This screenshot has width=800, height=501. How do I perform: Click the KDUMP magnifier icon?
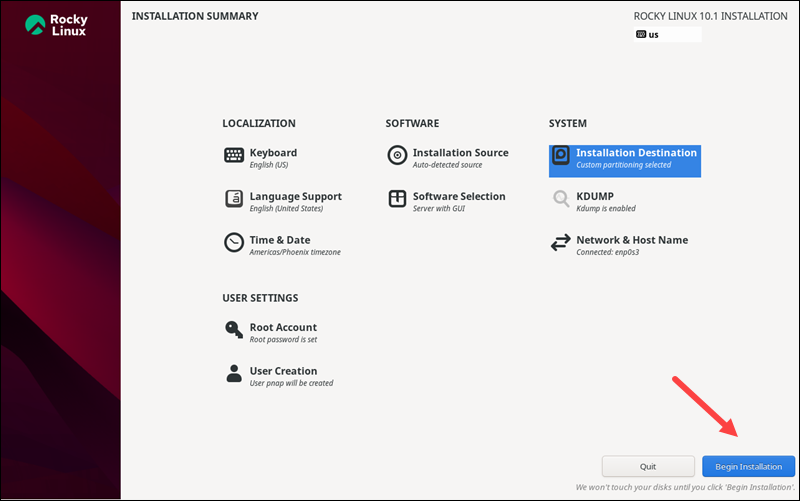click(561, 198)
